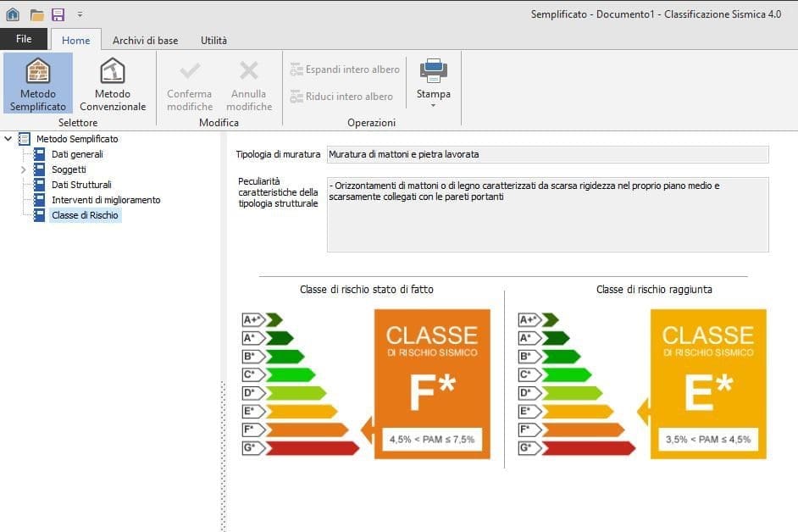Open the File menu
Screen dimensions: 798x532
tap(24, 39)
